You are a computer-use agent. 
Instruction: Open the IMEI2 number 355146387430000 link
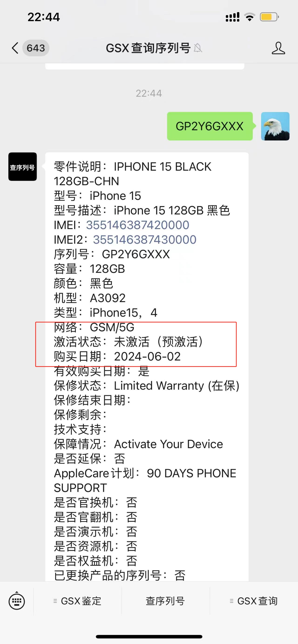pyautogui.click(x=145, y=240)
